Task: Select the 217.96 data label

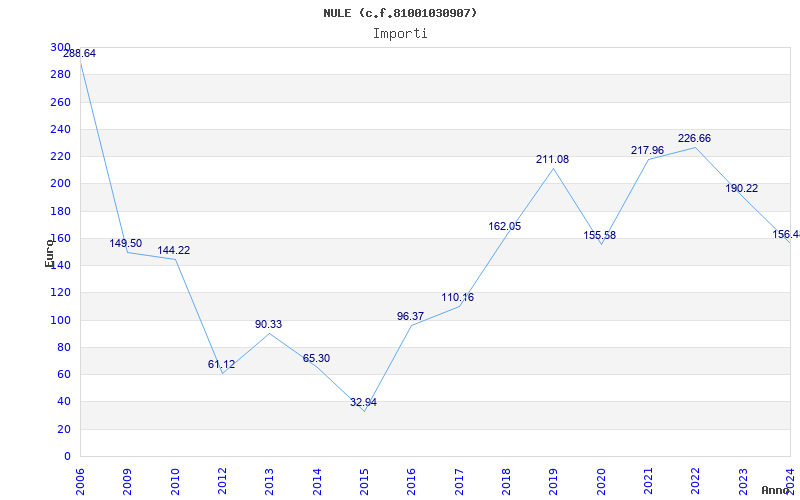Action: click(x=647, y=151)
